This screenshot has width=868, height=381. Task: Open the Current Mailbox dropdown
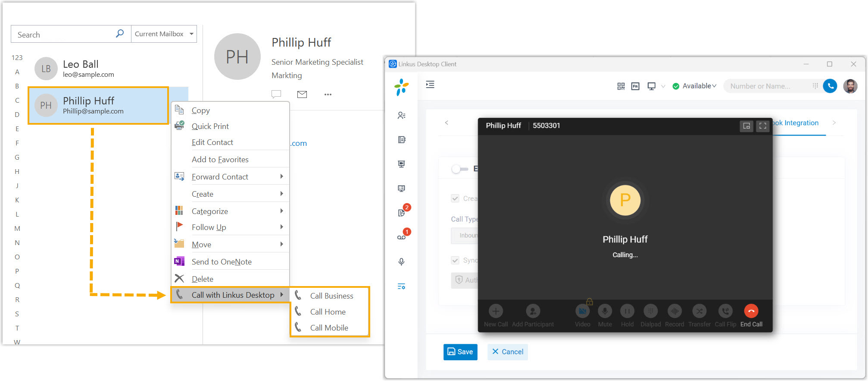click(x=164, y=34)
